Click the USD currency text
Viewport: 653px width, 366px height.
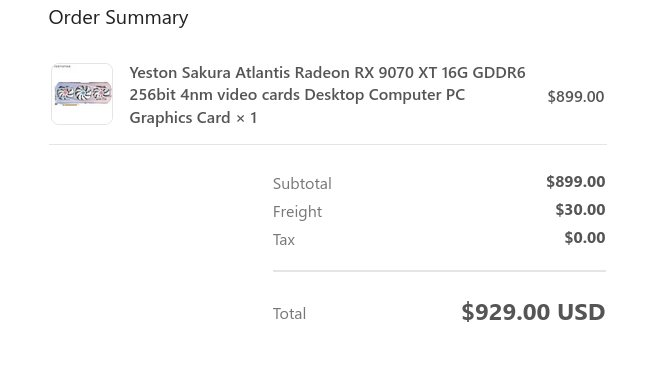tap(581, 312)
